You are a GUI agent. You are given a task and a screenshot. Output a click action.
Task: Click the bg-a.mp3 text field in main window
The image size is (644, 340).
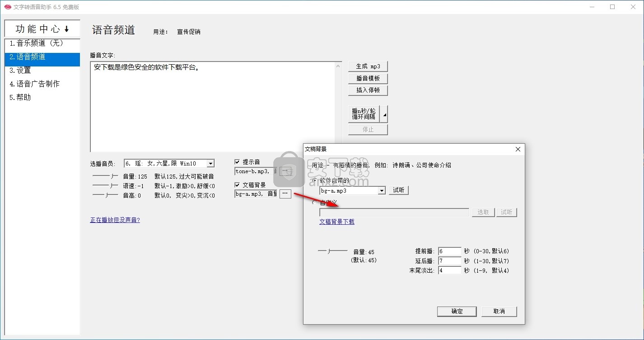pyautogui.click(x=256, y=194)
